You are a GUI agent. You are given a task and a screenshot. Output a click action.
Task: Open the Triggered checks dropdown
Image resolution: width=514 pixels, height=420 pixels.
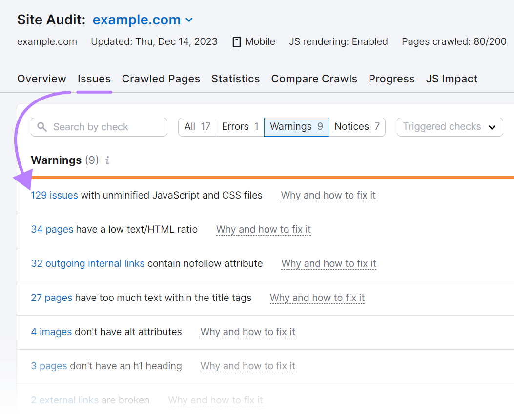coord(449,127)
